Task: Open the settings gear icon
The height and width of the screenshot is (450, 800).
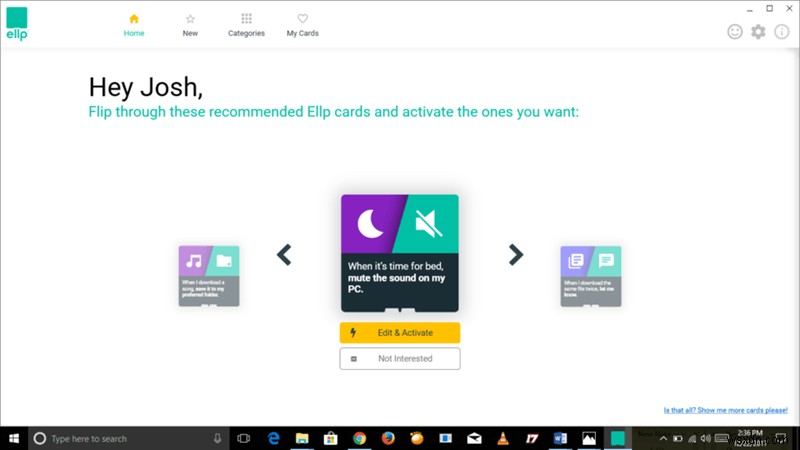Action: point(758,32)
